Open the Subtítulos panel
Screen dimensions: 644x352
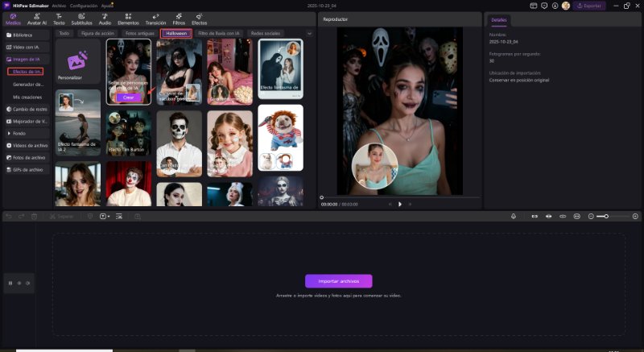(x=81, y=19)
